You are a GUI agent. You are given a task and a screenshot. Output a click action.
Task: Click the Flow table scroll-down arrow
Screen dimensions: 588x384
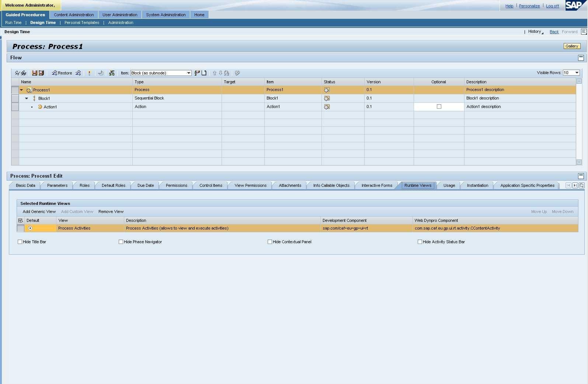point(579,162)
